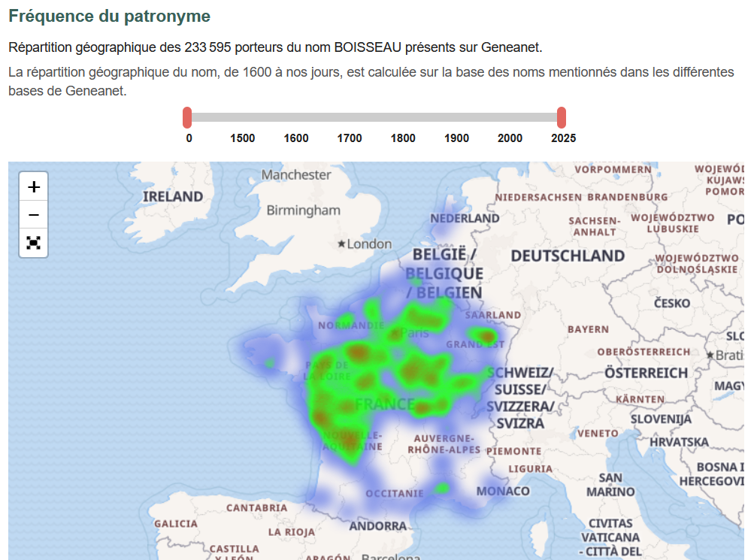754x560 pixels.
Task: Click the DEUTSCHLAND label on the map
Action: tap(568, 256)
